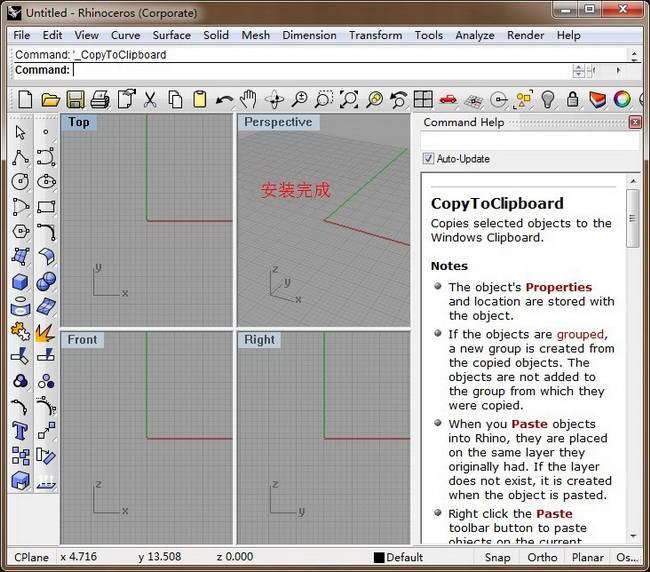This screenshot has width=650, height=572.
Task: Toggle Snap in status bar
Action: point(497,557)
